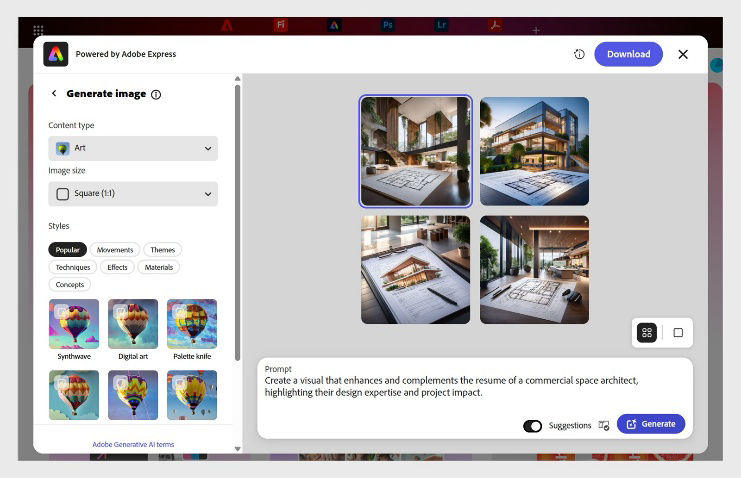The image size is (741, 478).
Task: Click the 'Styles' section label
Action: point(59,226)
